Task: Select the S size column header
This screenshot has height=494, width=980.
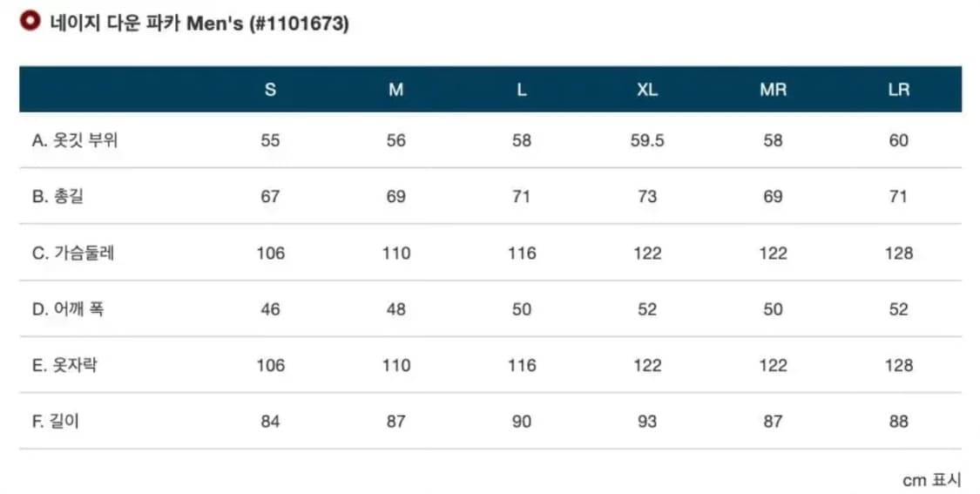Action: (x=270, y=90)
